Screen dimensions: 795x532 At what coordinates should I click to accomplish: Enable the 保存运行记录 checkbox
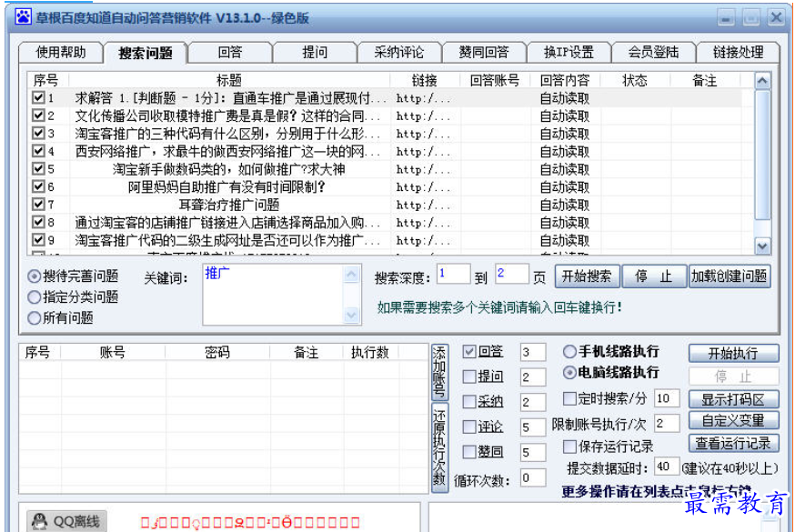(570, 447)
